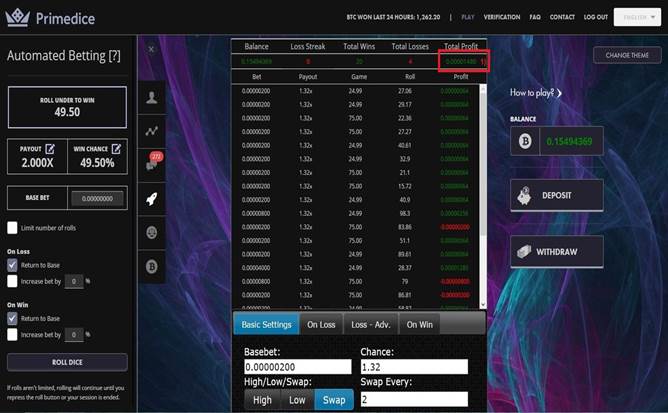Screen dimensions: 668x413
Task: Open the statistics chart sidebar icon
Action: click(x=153, y=131)
